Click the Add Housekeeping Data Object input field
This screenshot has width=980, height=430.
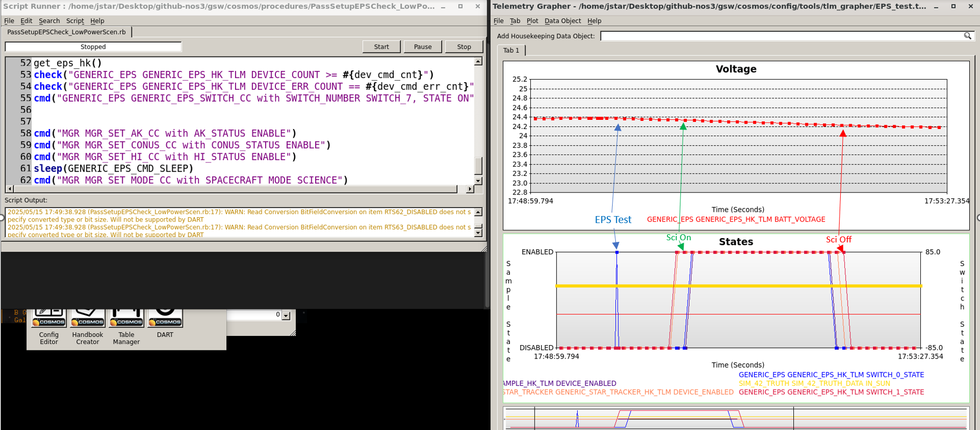point(782,36)
